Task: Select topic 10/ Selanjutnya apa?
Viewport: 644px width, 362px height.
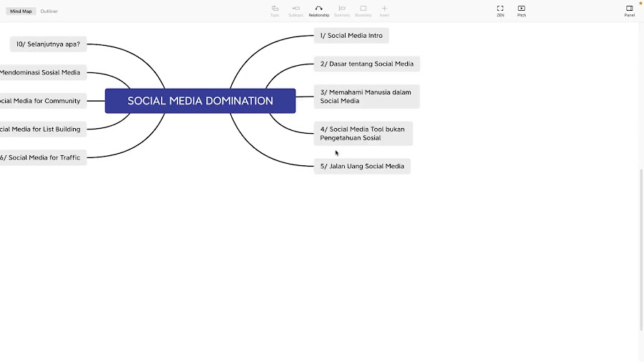Action: click(x=49, y=44)
